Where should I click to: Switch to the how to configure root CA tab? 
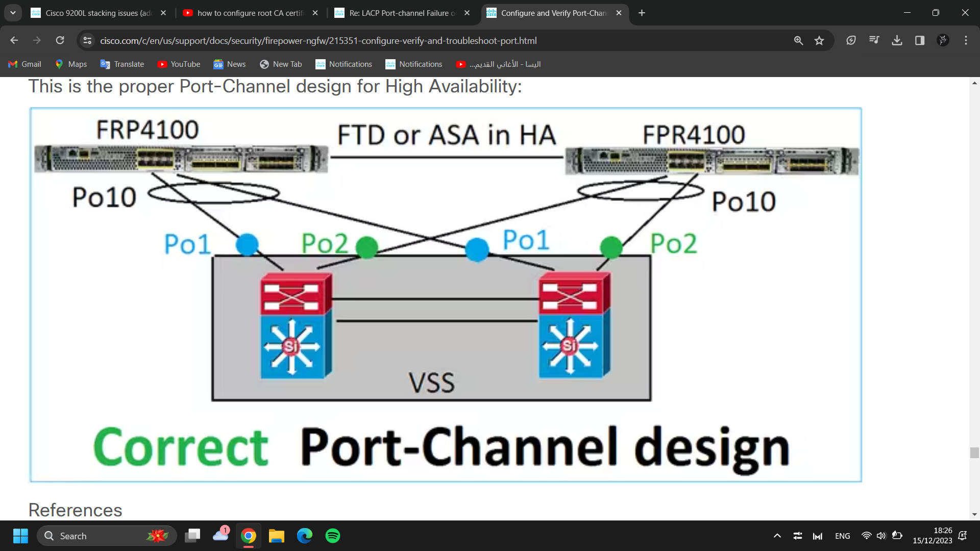(251, 13)
